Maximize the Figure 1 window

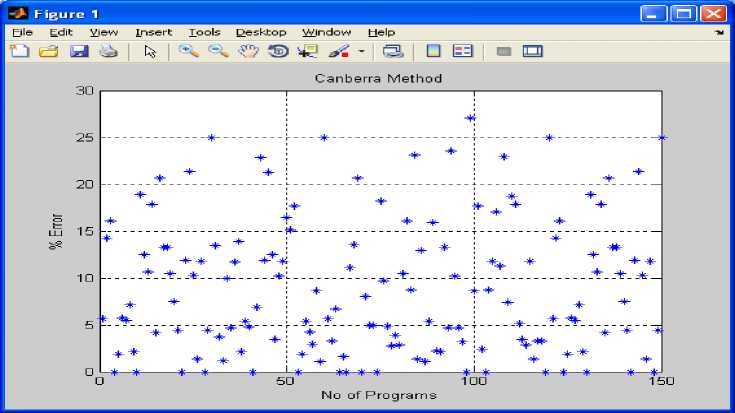pos(683,14)
